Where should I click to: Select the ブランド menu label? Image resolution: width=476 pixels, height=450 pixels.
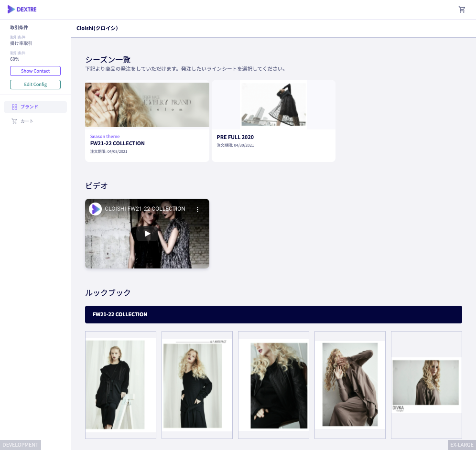(x=29, y=107)
